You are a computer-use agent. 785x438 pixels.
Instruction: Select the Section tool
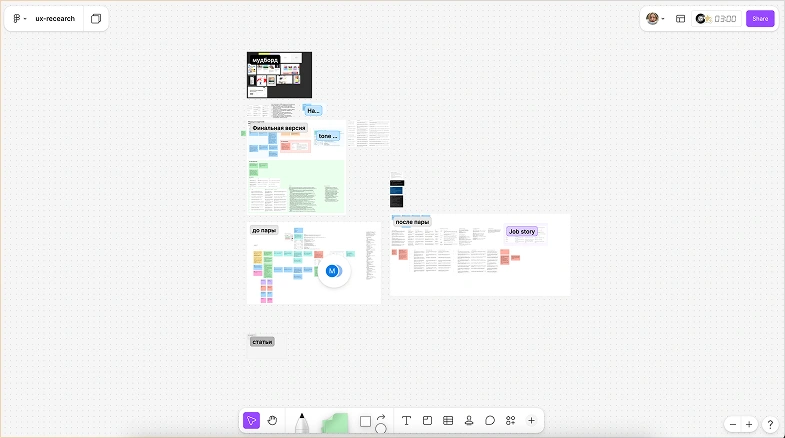(x=427, y=420)
